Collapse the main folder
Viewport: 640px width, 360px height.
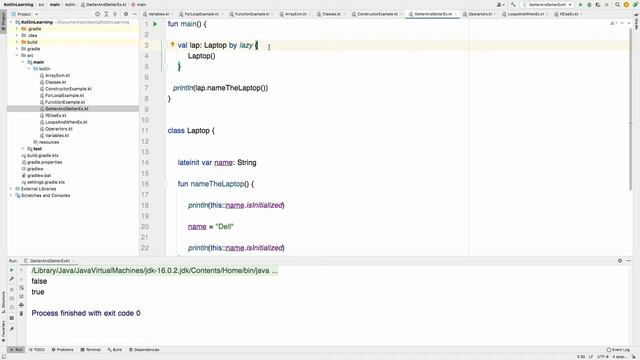(x=23, y=62)
